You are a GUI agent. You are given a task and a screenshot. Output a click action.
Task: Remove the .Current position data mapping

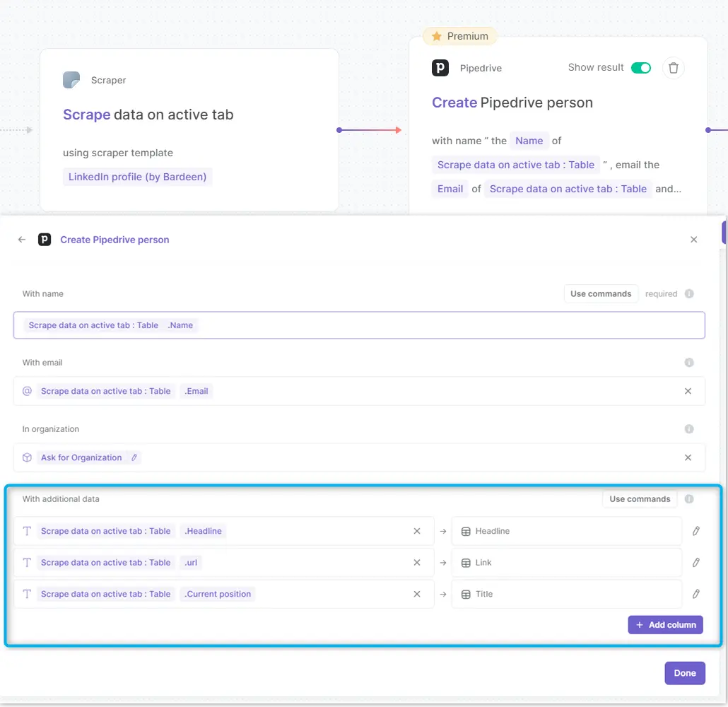[x=417, y=594]
